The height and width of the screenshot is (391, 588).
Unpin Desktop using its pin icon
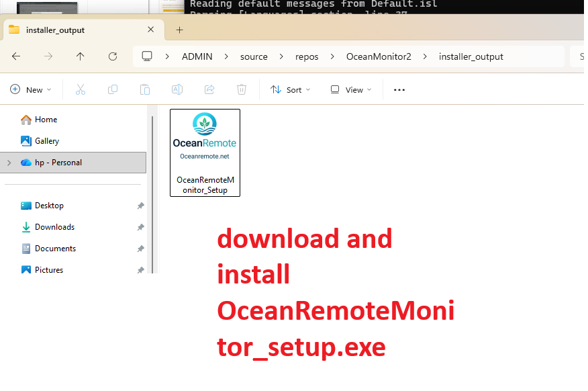pyautogui.click(x=141, y=206)
